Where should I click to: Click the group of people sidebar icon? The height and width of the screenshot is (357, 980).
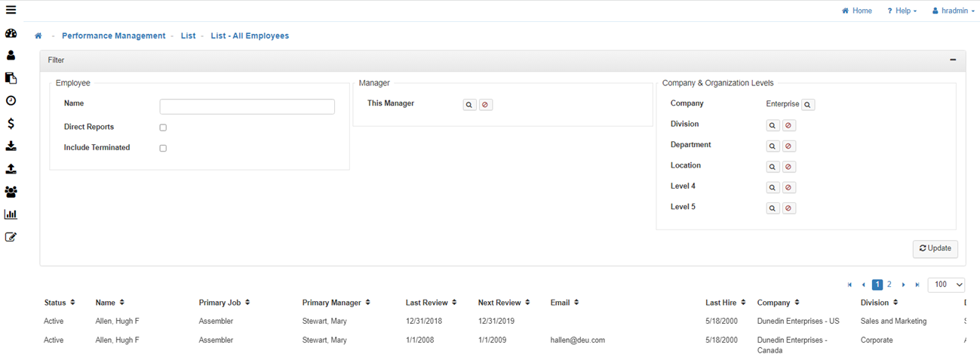click(11, 192)
